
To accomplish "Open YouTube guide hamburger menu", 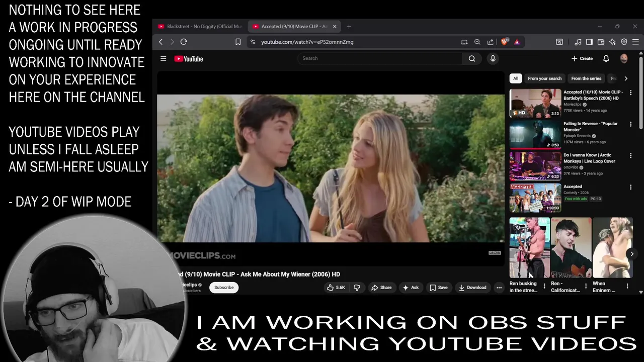I will (163, 59).
